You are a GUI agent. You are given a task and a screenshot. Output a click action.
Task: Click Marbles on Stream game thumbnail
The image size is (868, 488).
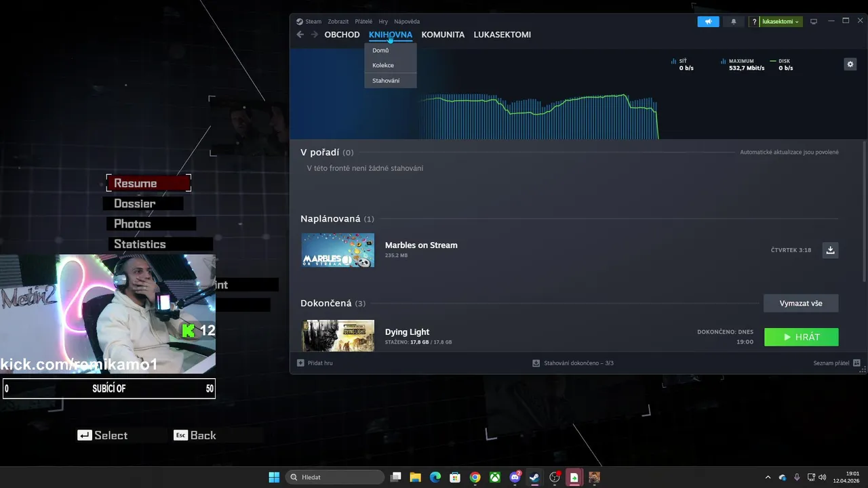338,250
